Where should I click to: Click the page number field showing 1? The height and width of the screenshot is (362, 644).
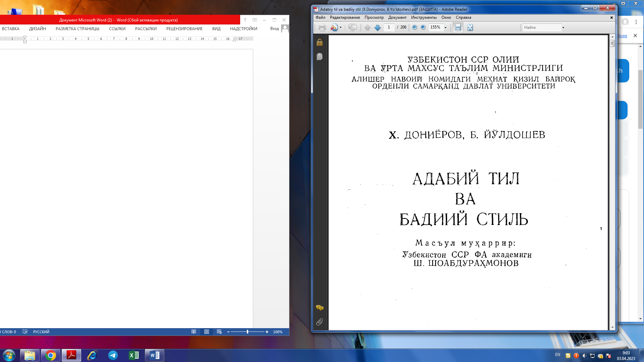click(x=389, y=27)
